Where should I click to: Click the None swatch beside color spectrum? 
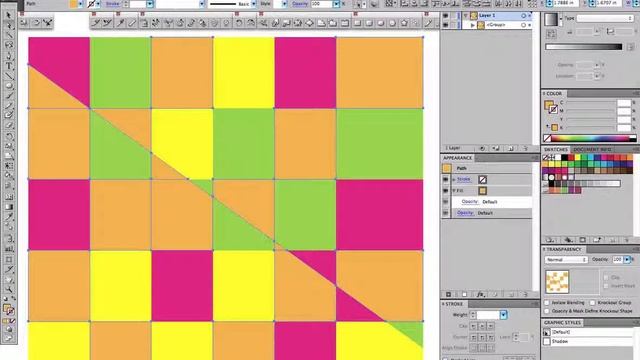547,138
